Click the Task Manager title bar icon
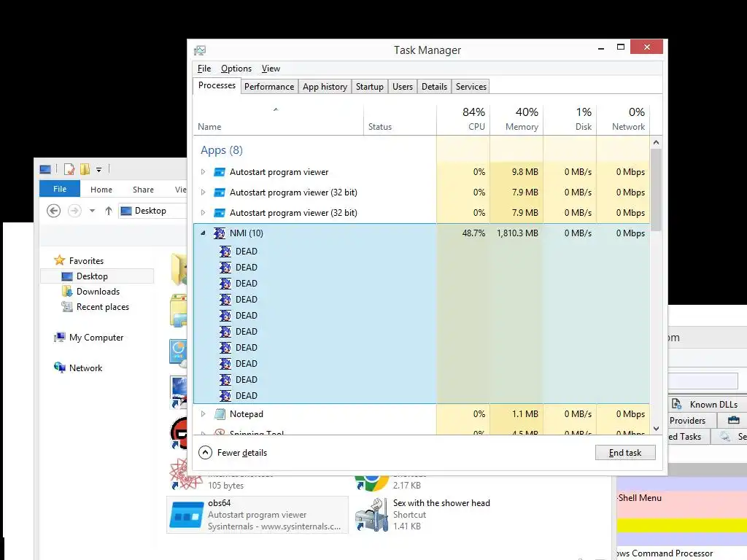The height and width of the screenshot is (560, 747). click(200, 50)
